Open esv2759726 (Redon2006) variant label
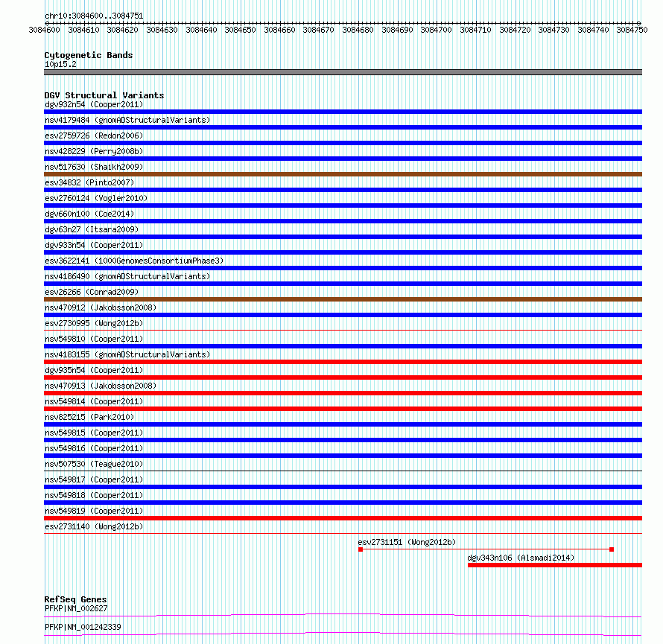Viewport: 663px width, 644px height. (94, 136)
